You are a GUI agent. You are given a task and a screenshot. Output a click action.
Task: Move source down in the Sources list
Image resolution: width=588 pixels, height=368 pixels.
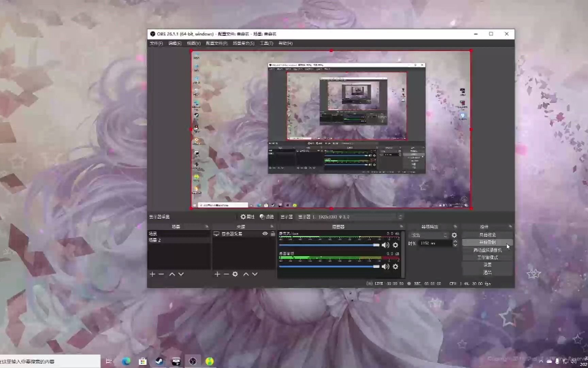[x=255, y=274]
